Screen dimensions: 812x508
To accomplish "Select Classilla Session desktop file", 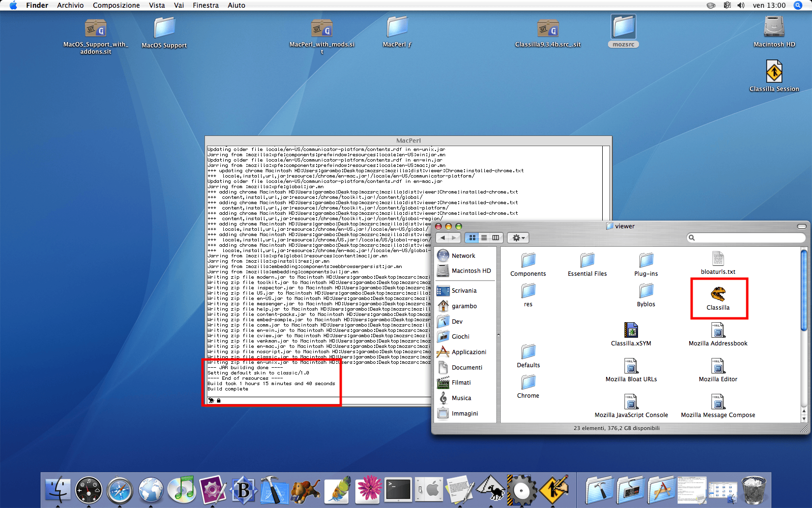I will coord(774,76).
